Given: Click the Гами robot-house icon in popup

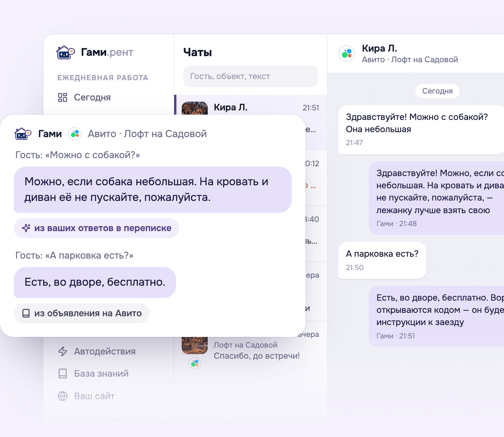Looking at the screenshot, I should 23,134.
